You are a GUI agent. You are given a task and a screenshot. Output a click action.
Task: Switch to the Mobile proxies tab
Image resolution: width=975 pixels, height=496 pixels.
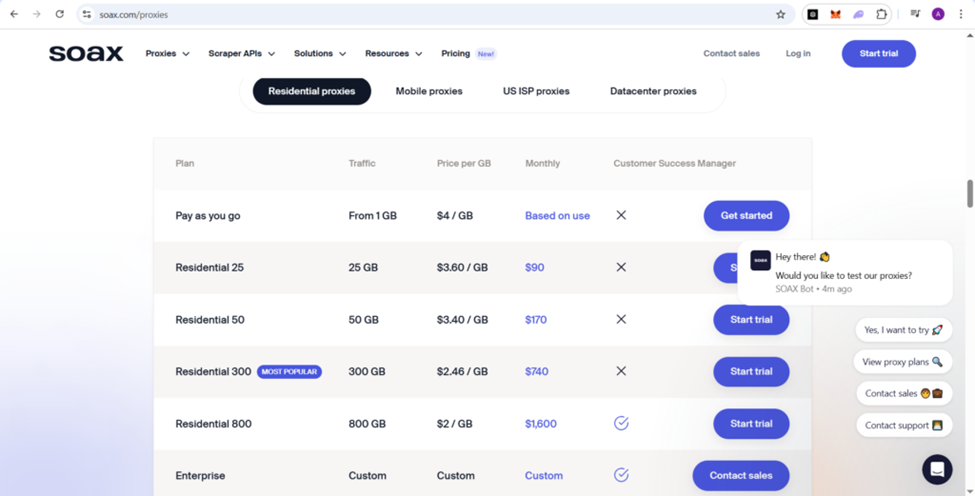coord(429,91)
